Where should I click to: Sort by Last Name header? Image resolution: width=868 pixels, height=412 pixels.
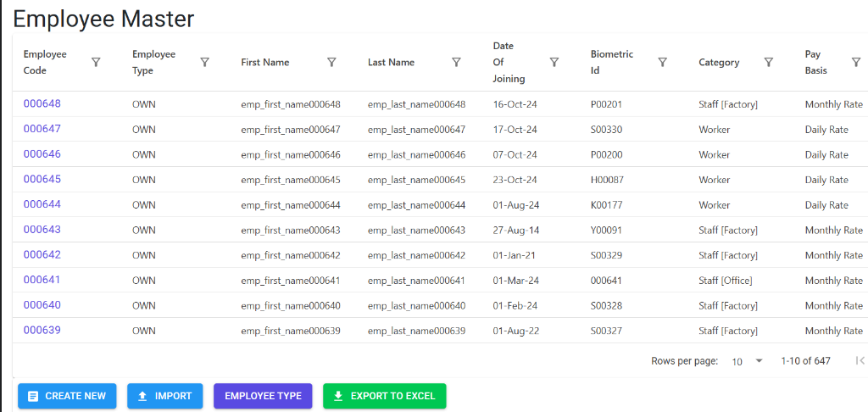391,63
